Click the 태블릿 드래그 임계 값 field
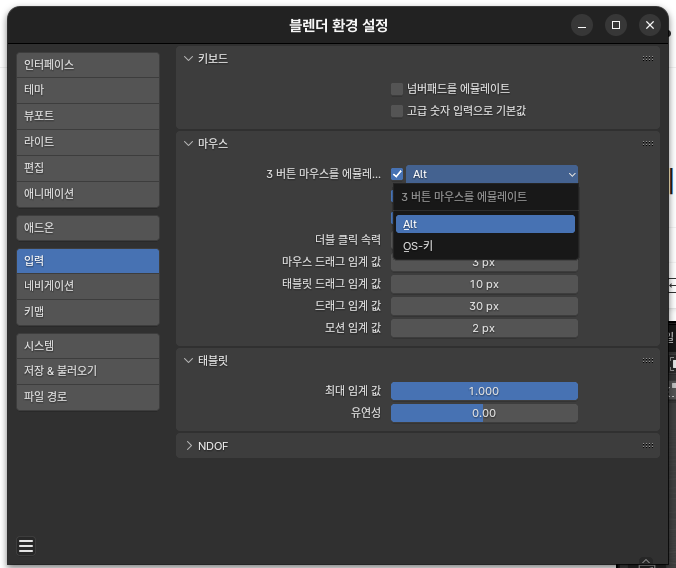The image size is (676, 568). [484, 284]
